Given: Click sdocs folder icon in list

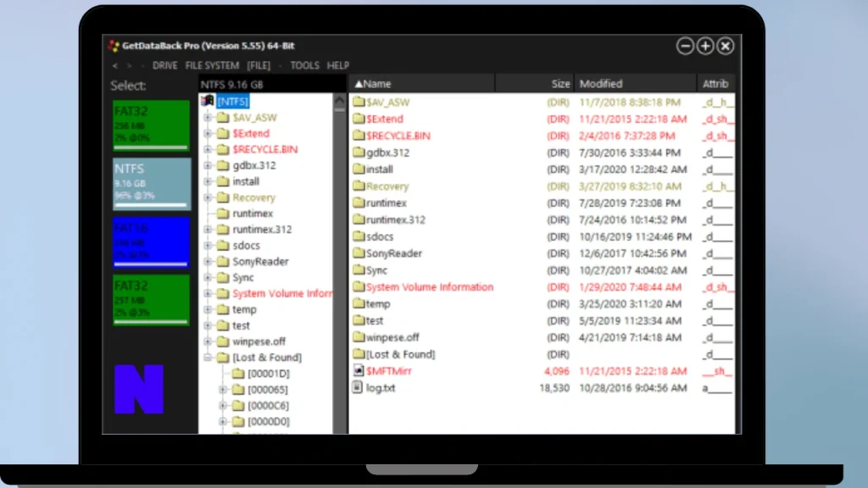Looking at the screenshot, I should tap(359, 236).
